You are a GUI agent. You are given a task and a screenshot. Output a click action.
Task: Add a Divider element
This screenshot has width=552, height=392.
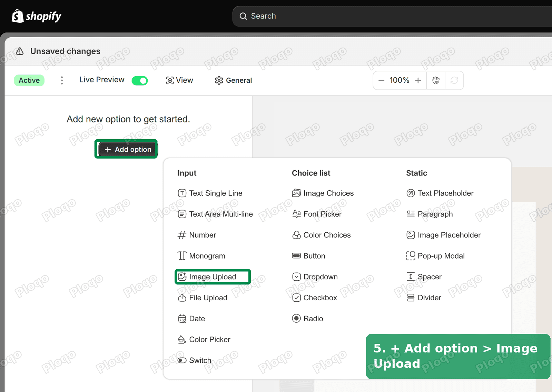[424, 298]
